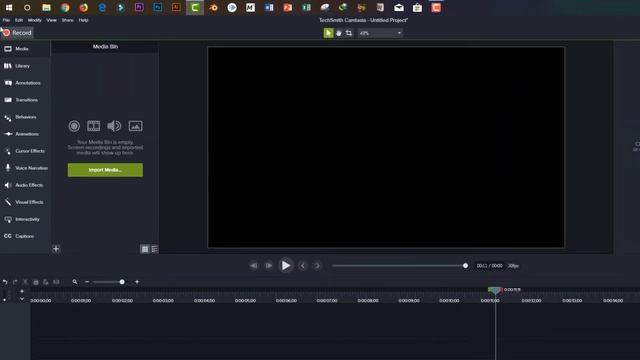Open the Cursor Effects panel
Viewport: 640px width, 360px height.
point(25,151)
